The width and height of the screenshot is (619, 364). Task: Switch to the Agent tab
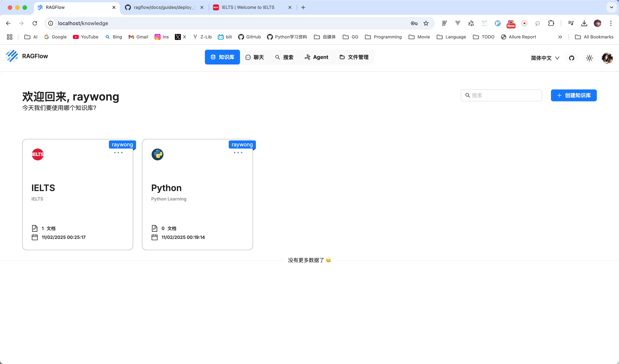(316, 57)
